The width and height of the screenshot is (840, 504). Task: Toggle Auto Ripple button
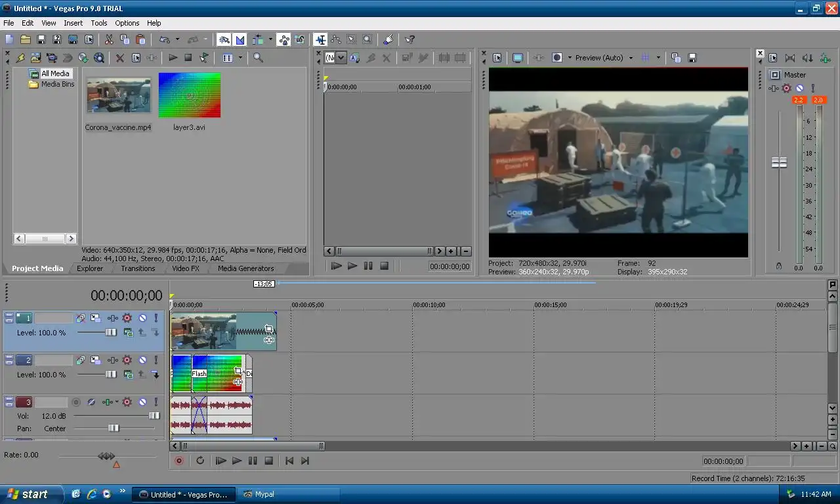coord(257,40)
